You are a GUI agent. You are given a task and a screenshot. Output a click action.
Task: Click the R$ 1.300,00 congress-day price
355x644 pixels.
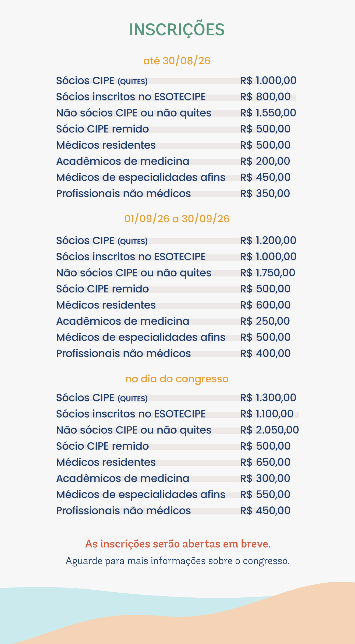[x=268, y=398]
